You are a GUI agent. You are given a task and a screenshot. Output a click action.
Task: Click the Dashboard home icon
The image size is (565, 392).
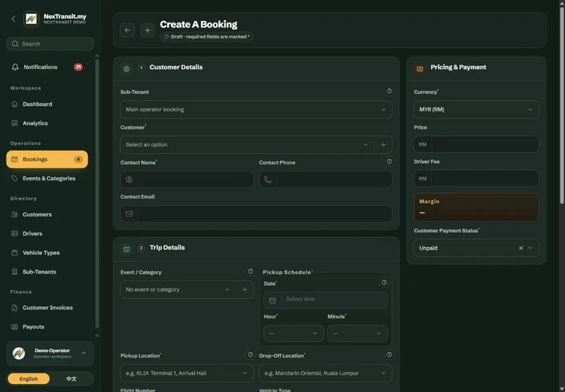point(14,104)
